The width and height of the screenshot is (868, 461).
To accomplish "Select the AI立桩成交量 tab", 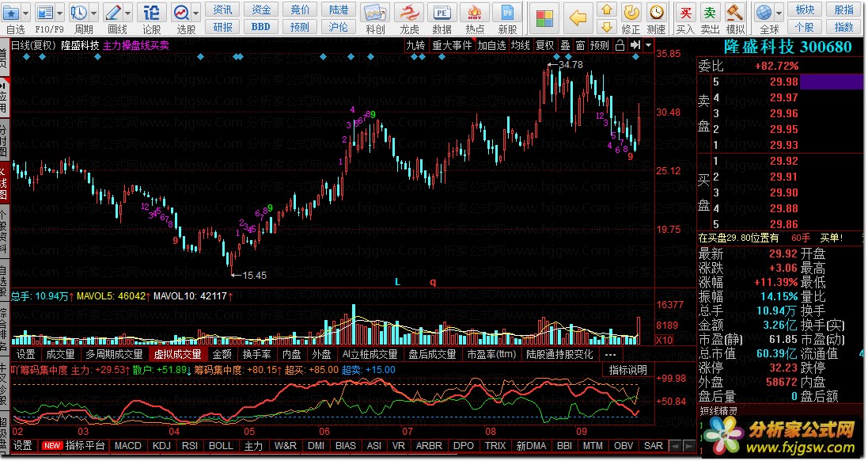I will coord(370,354).
